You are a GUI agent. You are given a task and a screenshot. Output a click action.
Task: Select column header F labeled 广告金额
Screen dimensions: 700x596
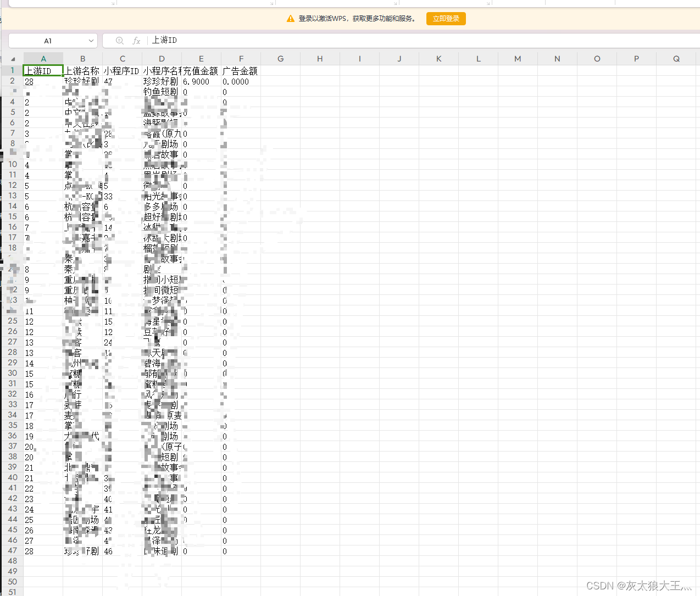pos(241,58)
